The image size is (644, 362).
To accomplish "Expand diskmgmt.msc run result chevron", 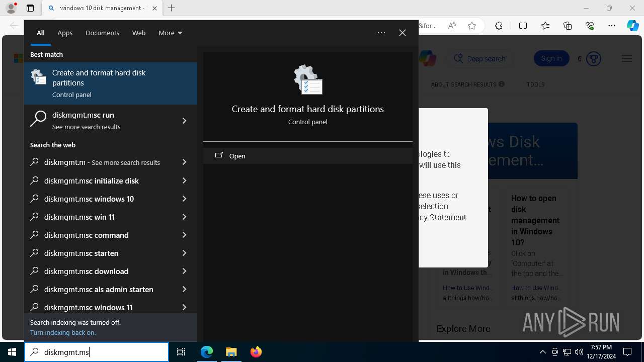I will click(x=184, y=121).
